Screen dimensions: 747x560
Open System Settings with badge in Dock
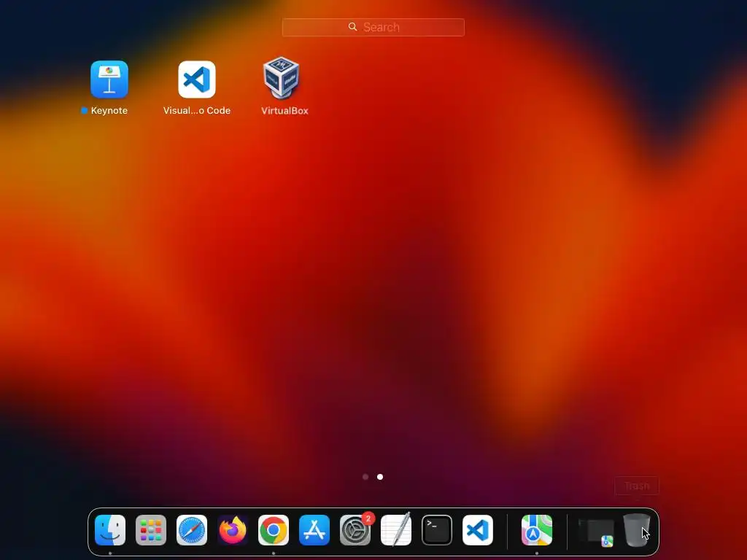[x=355, y=530]
